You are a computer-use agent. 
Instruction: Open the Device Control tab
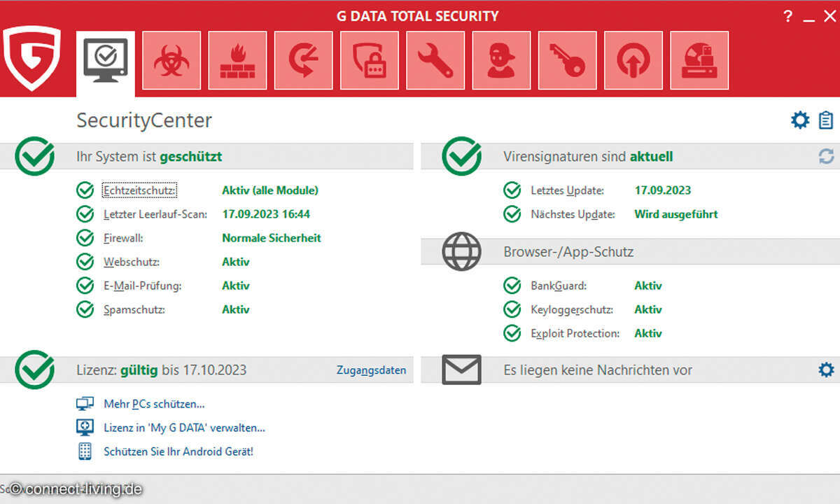[699, 61]
